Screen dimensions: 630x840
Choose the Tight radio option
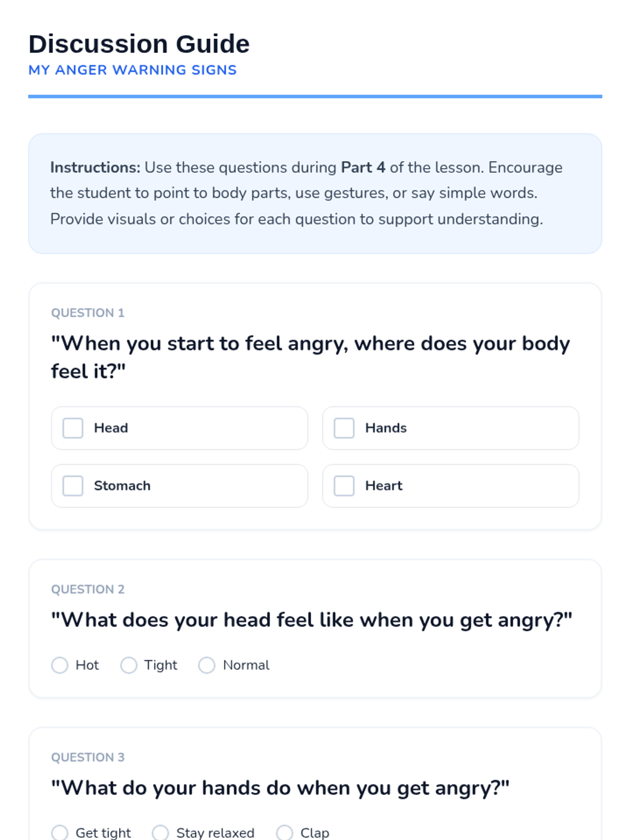point(129,665)
